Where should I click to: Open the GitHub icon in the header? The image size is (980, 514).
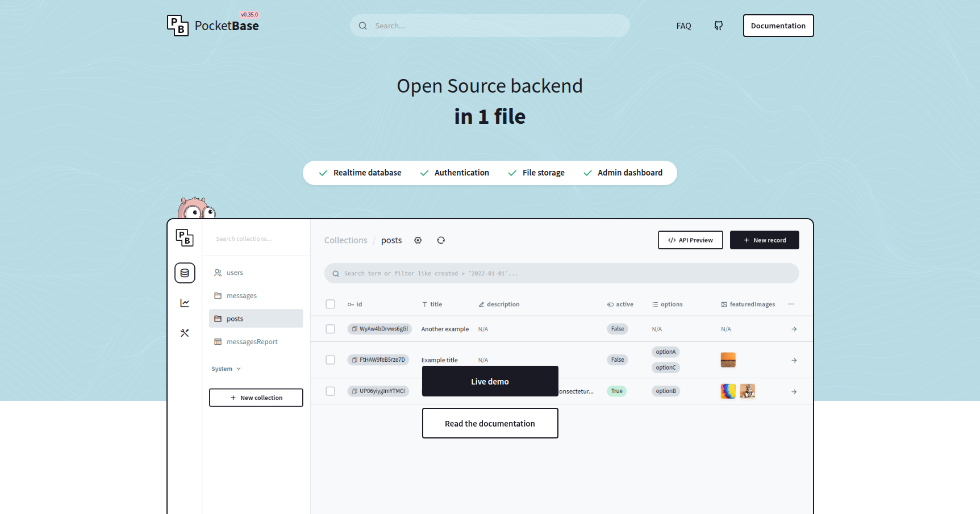click(x=718, y=26)
